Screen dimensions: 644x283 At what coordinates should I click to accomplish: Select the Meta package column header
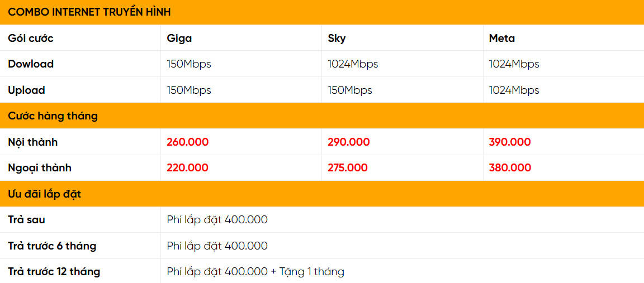click(x=501, y=38)
